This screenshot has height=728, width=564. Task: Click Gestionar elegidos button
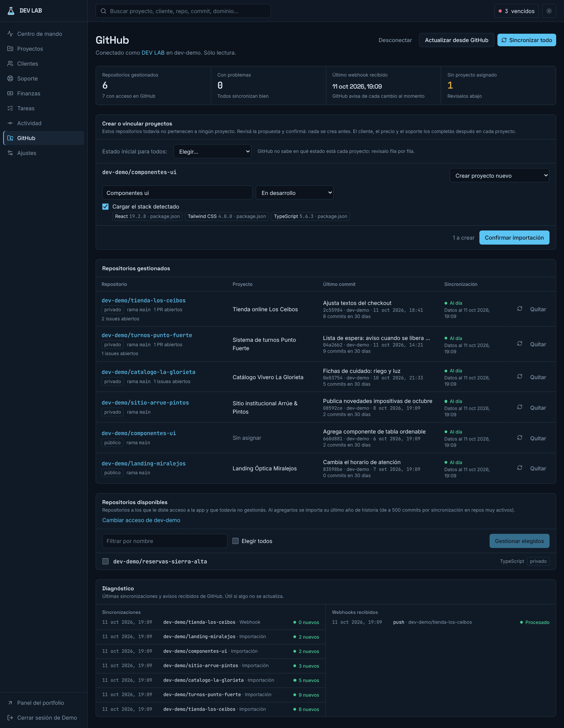[519, 541]
